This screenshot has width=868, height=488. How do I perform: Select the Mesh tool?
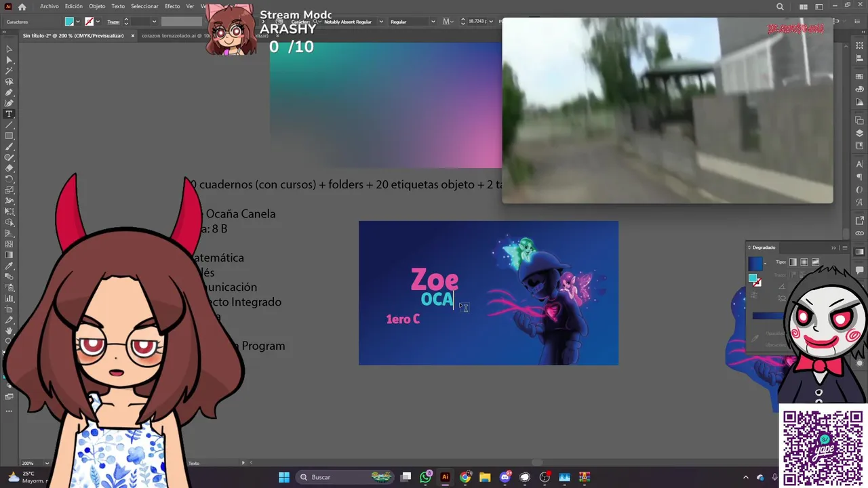9,244
